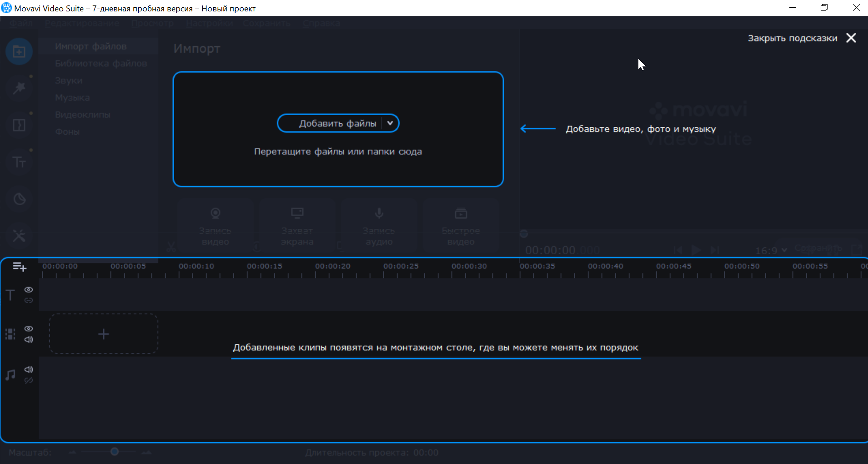Mute the music audio track
868x464 pixels.
pyautogui.click(x=29, y=369)
